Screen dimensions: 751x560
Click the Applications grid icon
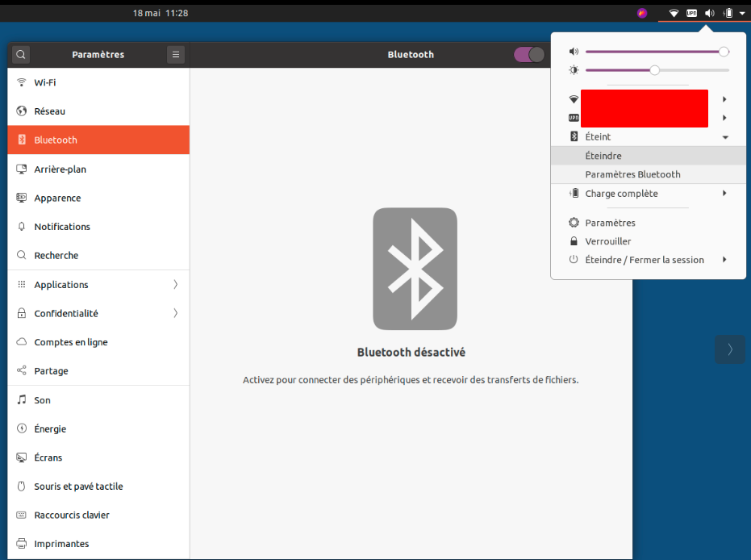click(x=22, y=285)
